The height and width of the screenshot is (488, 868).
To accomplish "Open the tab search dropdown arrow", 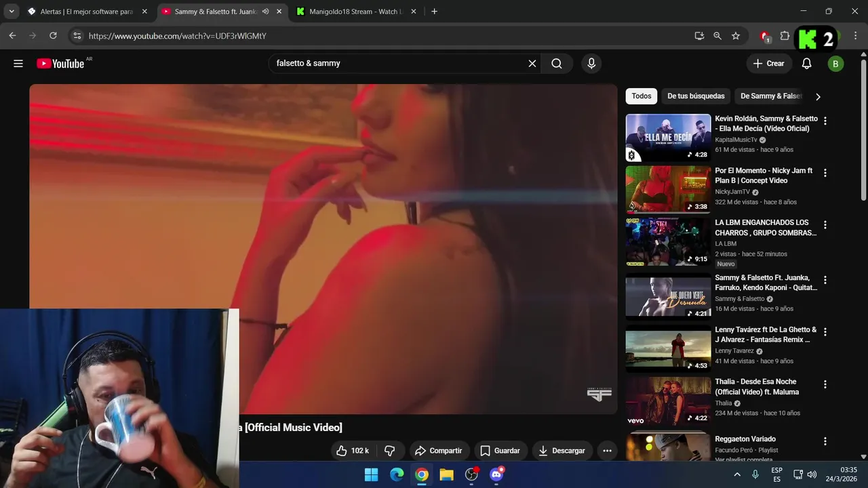I will click(12, 12).
